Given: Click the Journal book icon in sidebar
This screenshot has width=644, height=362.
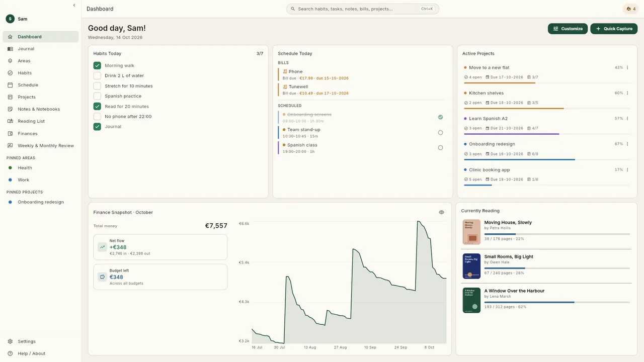Looking at the screenshot, I should click(10, 49).
